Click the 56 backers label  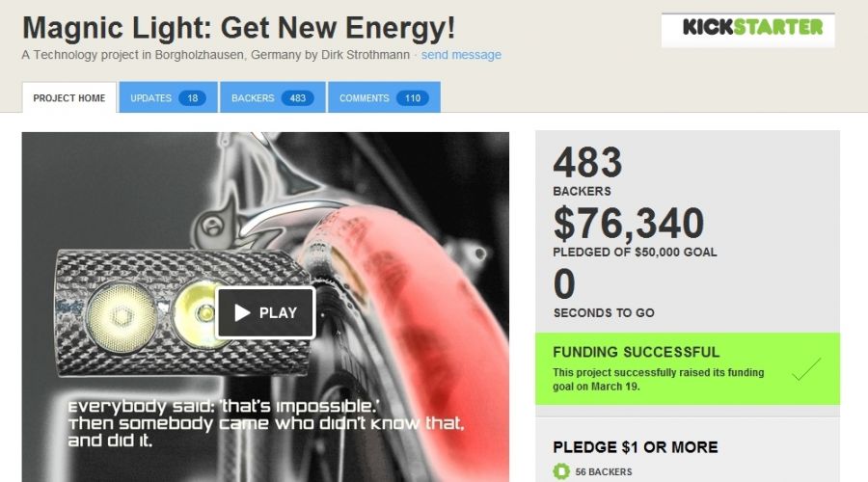(x=604, y=472)
